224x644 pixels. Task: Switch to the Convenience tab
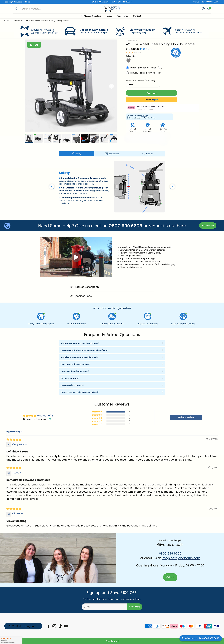(112, 154)
